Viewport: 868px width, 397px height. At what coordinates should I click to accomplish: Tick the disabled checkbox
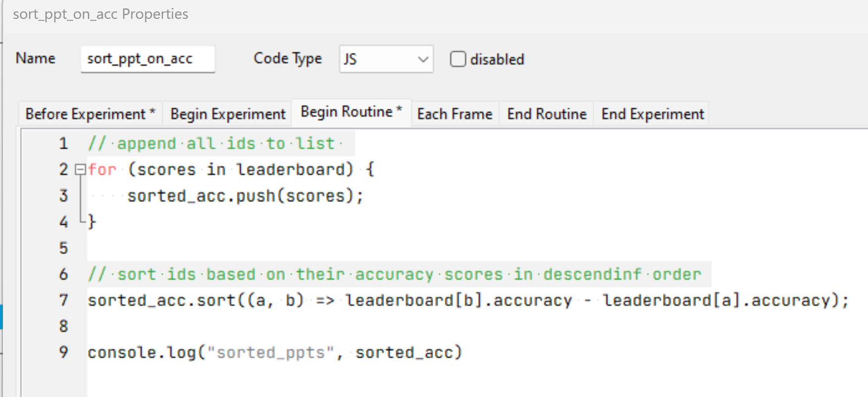[x=458, y=59]
